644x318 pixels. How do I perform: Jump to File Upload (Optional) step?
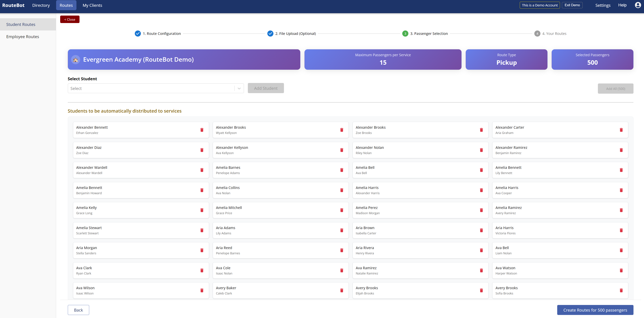tap(295, 34)
